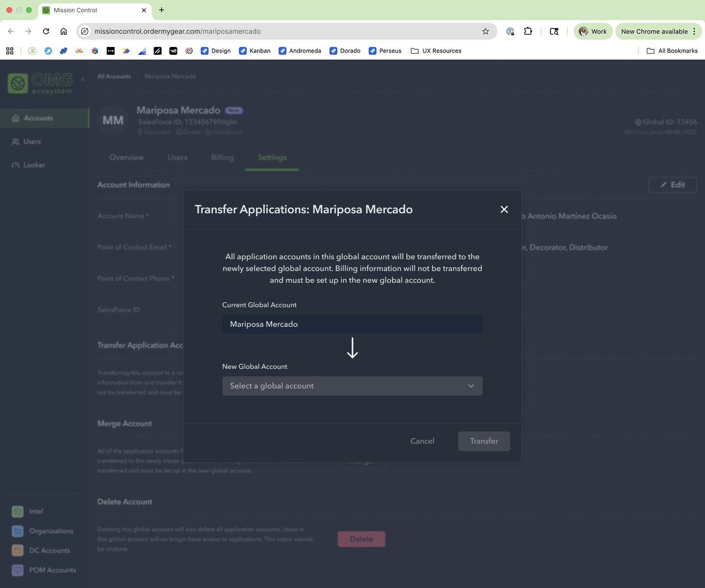Open the Kanban bookmark
This screenshot has width=705, height=588.
(x=259, y=50)
